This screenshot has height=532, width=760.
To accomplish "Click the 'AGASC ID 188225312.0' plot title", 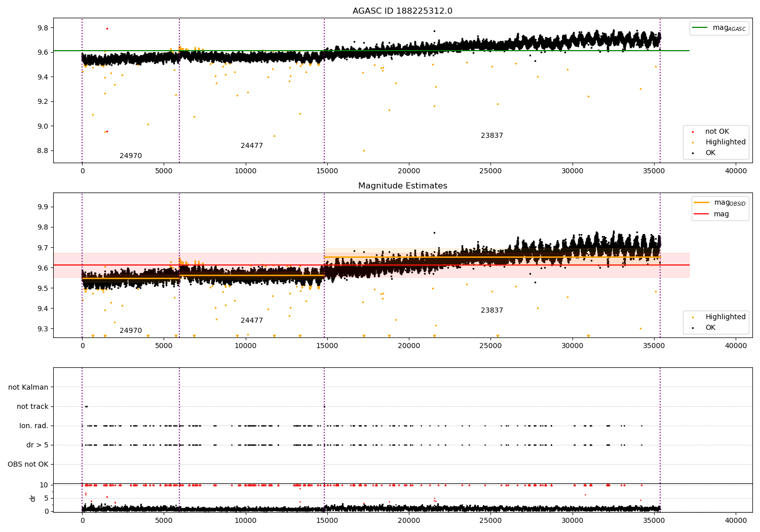I will [x=403, y=11].
